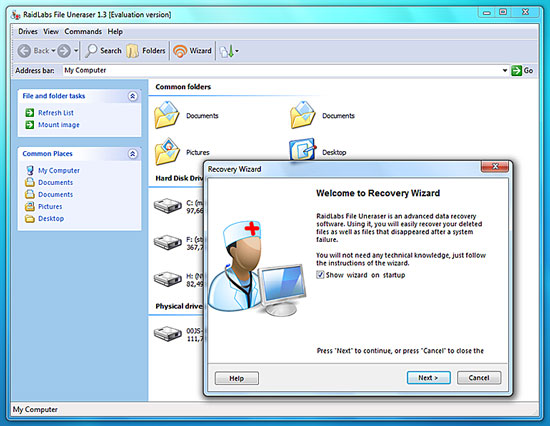
Task: Open first Documents folder icon in Common folders
Action: pyautogui.click(x=167, y=115)
